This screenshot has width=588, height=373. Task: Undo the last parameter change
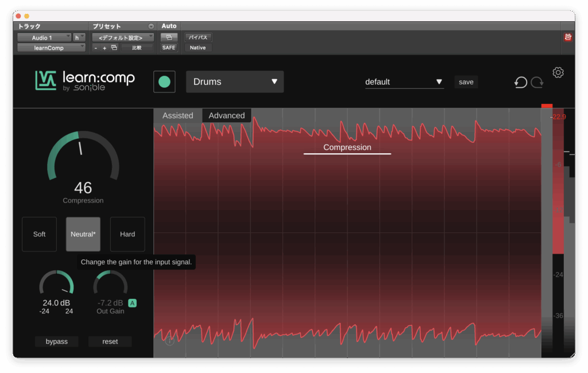pos(520,82)
